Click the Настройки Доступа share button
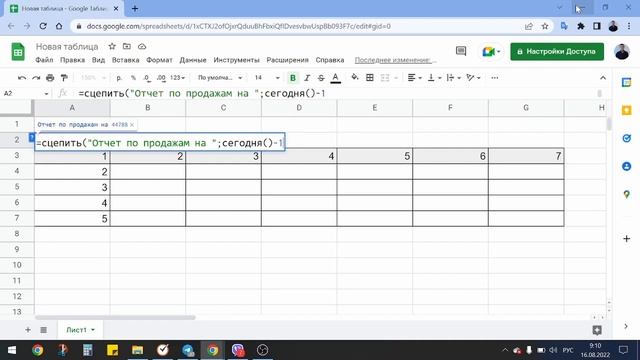Image resolution: width=640 pixels, height=360 pixels. coord(557,52)
